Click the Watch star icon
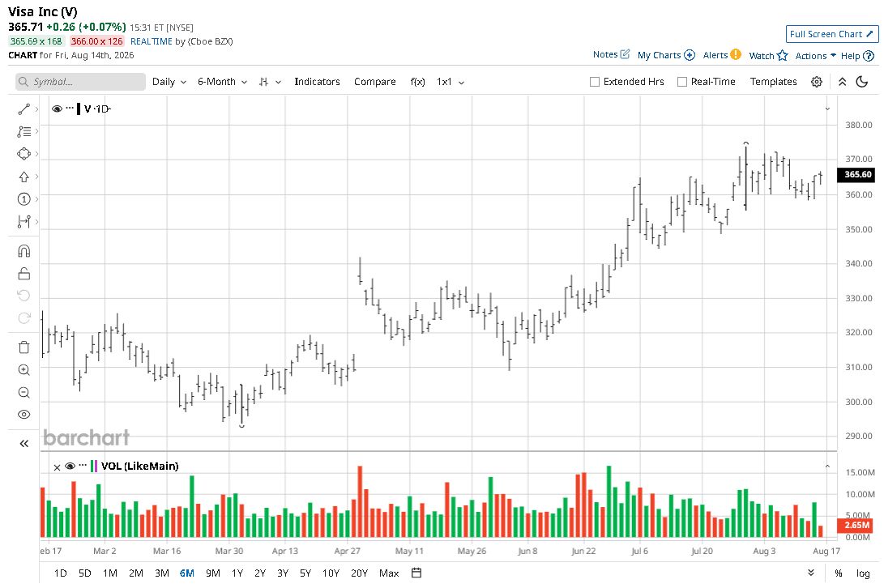 [782, 55]
